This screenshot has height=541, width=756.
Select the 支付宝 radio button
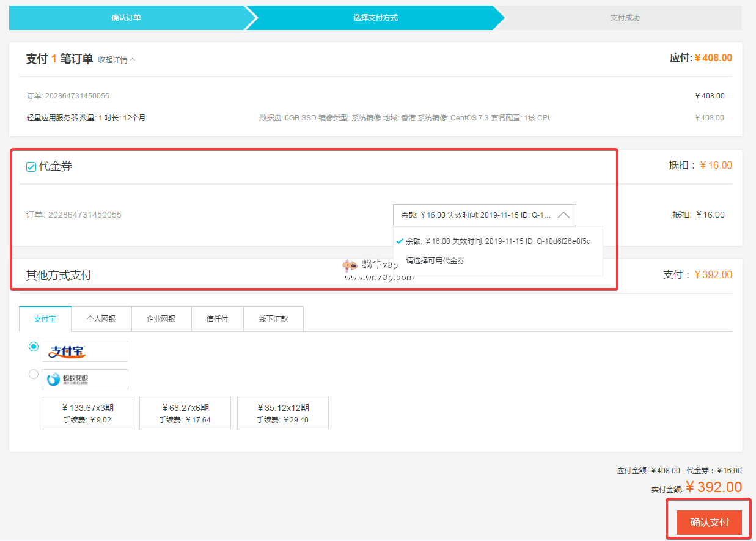[x=34, y=347]
